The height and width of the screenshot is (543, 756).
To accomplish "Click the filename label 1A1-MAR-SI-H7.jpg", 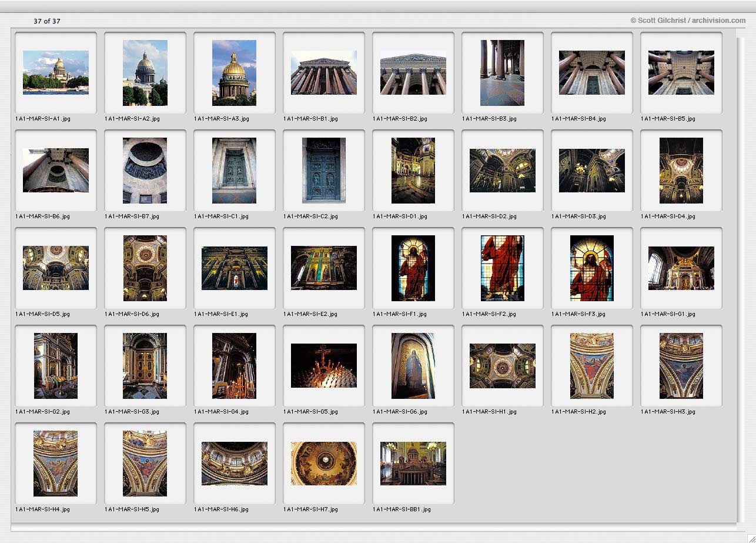I will 310,509.
